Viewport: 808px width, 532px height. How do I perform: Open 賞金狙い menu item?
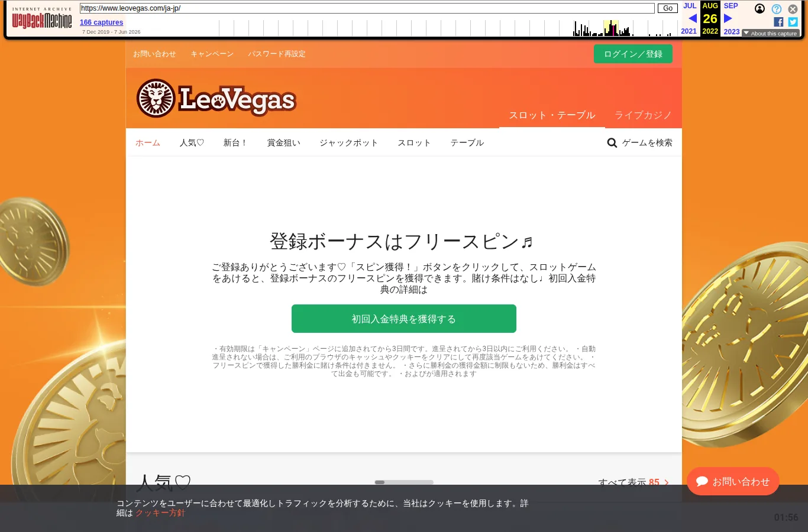284,142
